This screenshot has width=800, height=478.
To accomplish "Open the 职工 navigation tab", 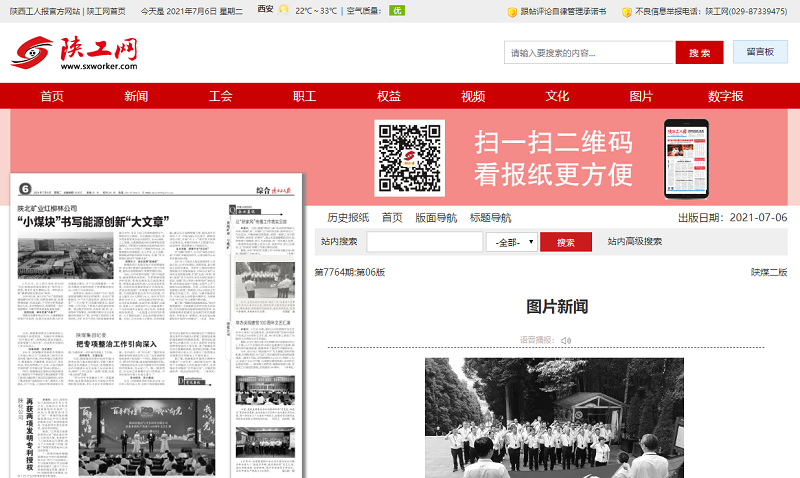I will (x=305, y=96).
